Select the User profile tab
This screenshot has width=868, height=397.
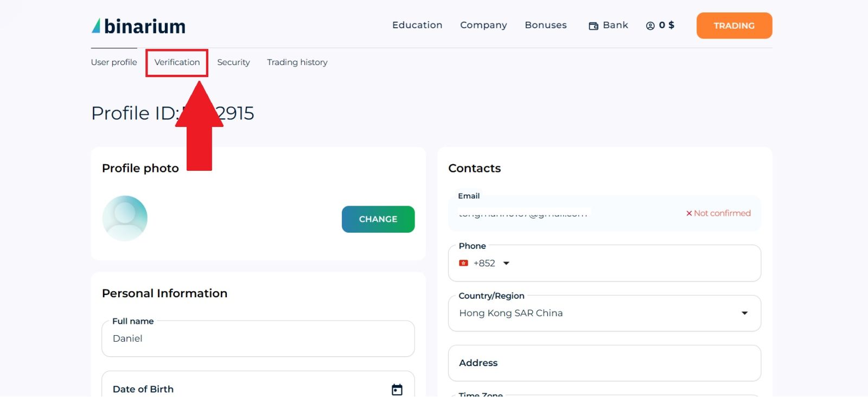[x=114, y=62]
